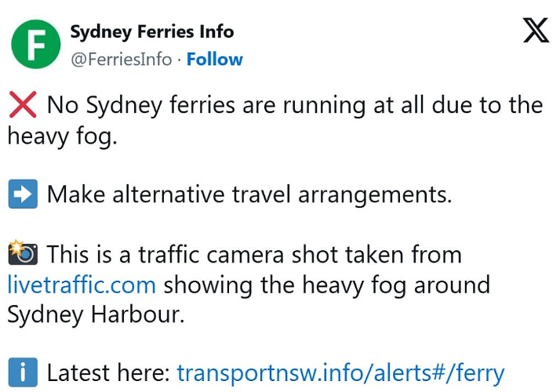Open the @FerriesInfo handle
560x392 pixels.
122,60
